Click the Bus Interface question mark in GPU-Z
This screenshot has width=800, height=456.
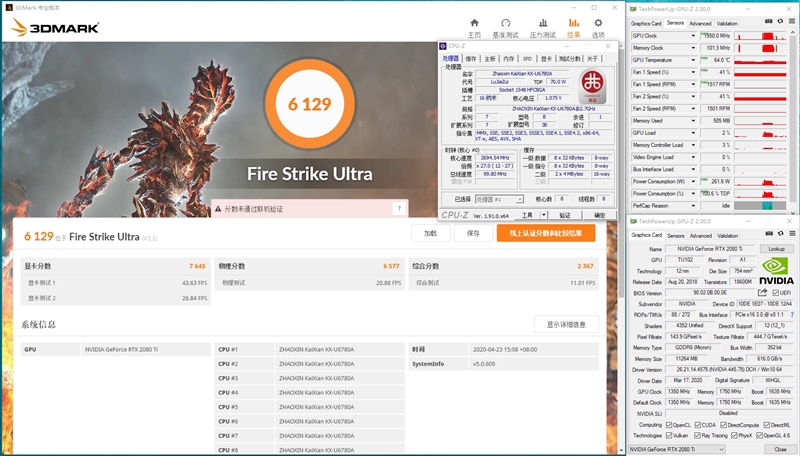coord(792,315)
